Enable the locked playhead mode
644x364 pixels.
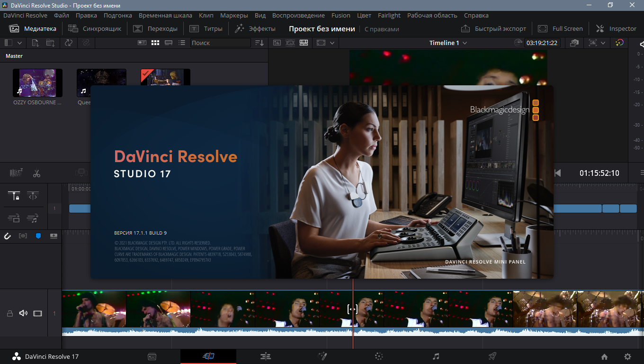(x=14, y=196)
